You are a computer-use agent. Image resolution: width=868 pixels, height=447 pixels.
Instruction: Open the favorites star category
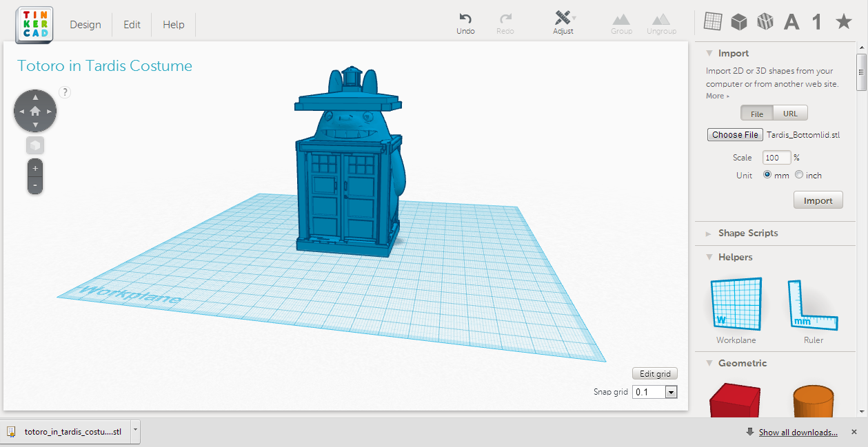[844, 22]
